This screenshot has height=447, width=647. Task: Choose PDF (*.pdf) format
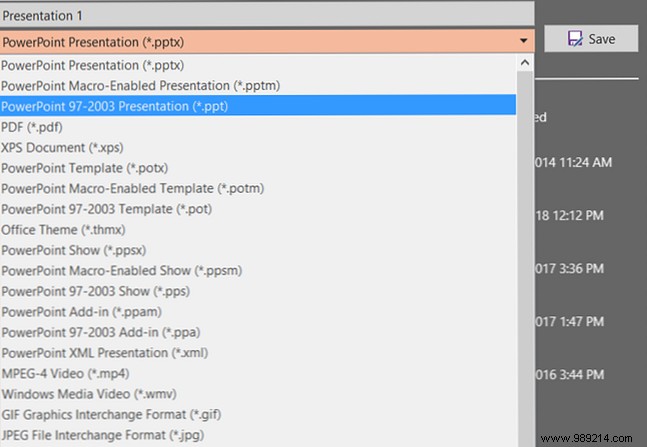click(x=258, y=127)
